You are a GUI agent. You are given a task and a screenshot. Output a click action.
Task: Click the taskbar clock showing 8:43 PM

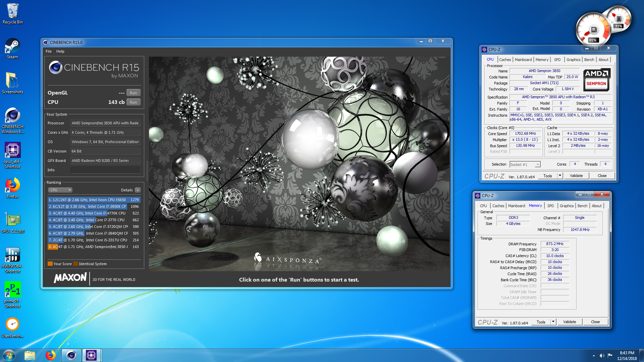click(627, 355)
